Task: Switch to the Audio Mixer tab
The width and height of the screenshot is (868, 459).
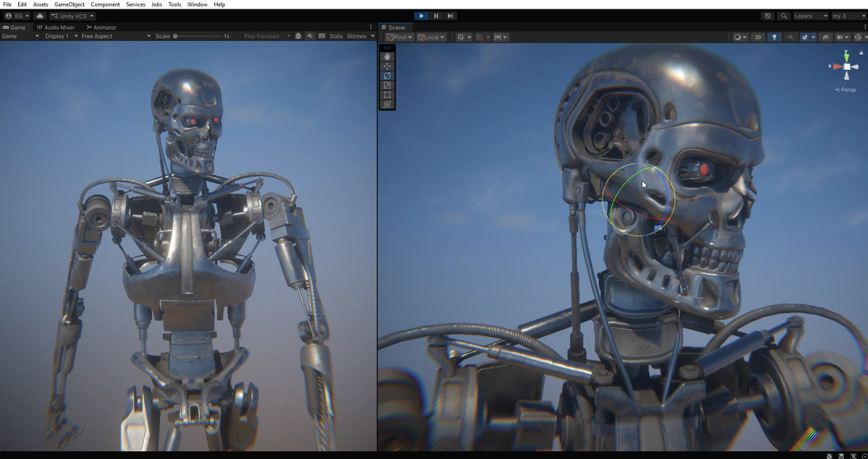Action: [56, 27]
